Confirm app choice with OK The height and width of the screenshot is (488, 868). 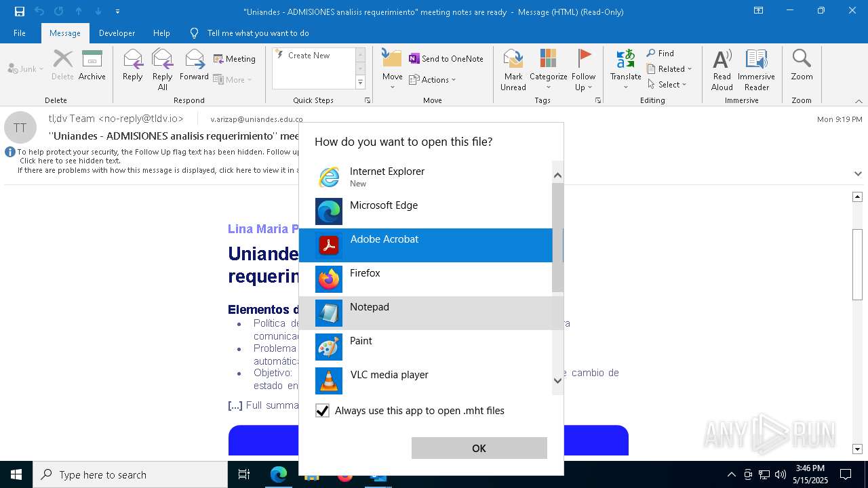click(479, 448)
